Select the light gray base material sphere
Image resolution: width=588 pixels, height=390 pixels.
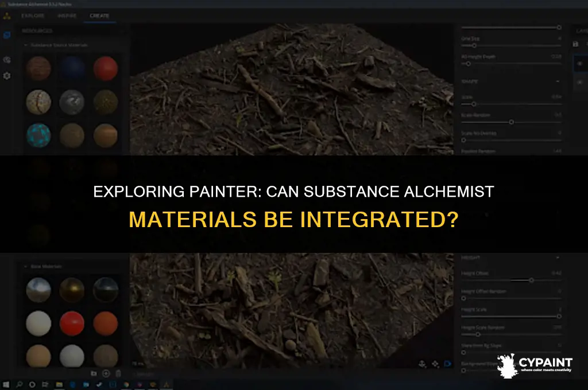pyautogui.click(x=72, y=356)
